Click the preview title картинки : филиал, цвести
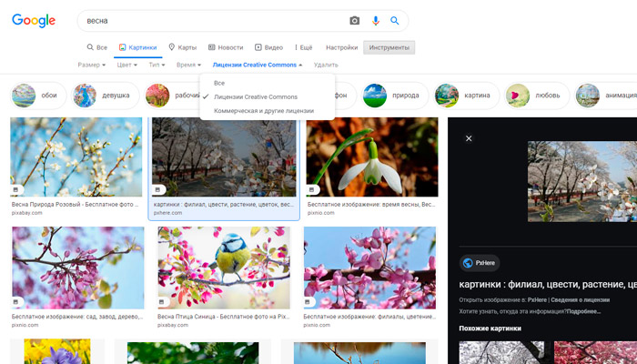The width and height of the screenshot is (637, 364). (548, 284)
